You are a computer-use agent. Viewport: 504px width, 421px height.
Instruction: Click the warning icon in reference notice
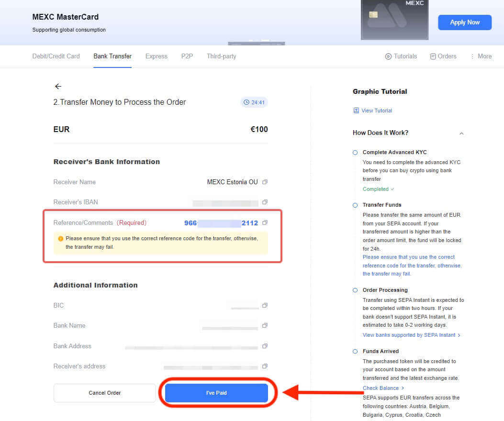[x=60, y=238]
